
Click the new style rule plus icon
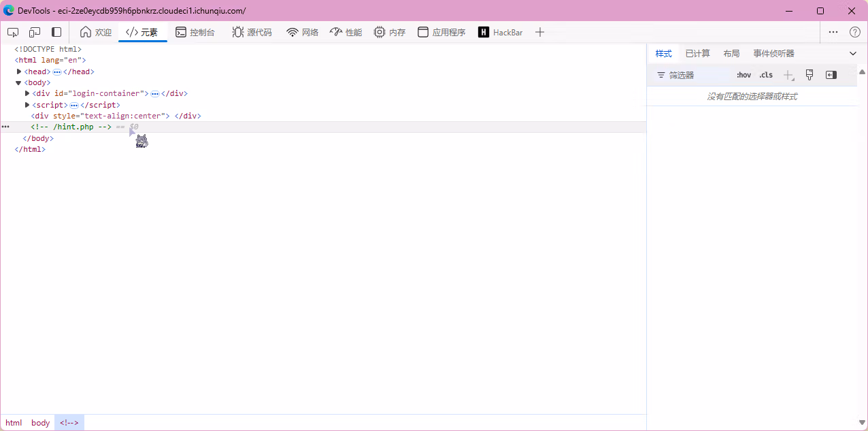(788, 75)
